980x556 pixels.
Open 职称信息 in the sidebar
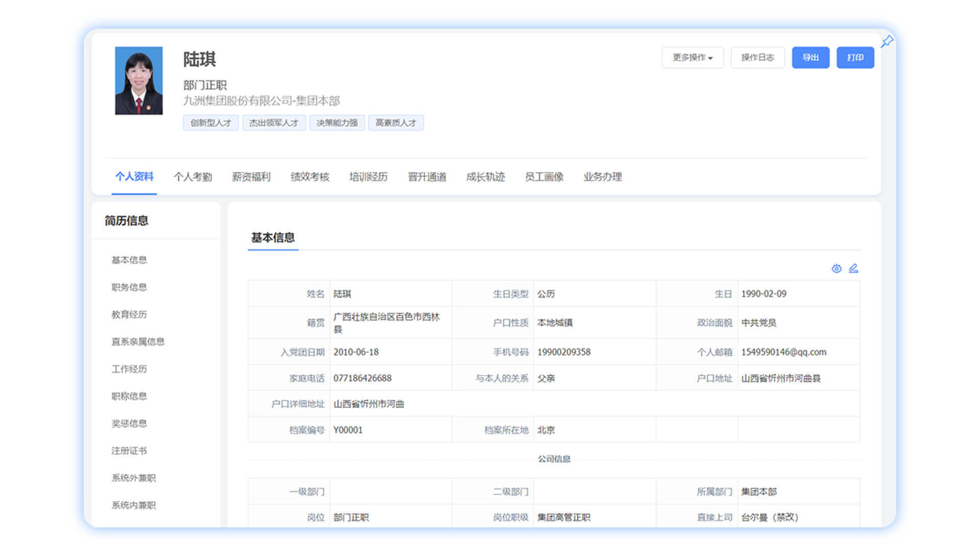coord(129,396)
